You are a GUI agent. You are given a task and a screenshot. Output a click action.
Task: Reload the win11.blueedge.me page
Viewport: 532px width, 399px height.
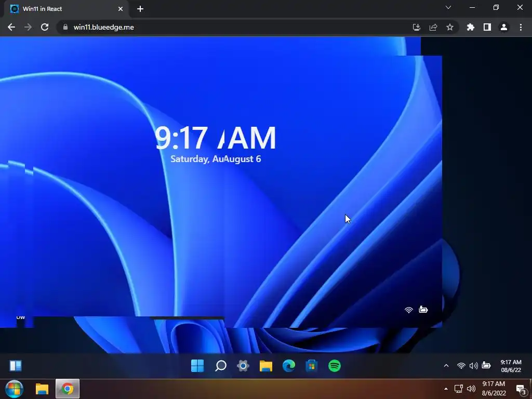[x=45, y=27]
